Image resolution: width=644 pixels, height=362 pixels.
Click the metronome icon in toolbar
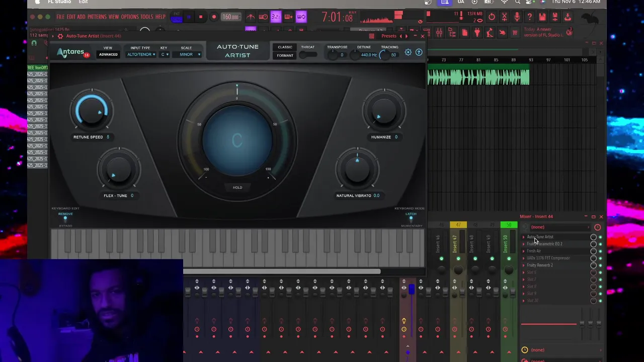coord(251,17)
